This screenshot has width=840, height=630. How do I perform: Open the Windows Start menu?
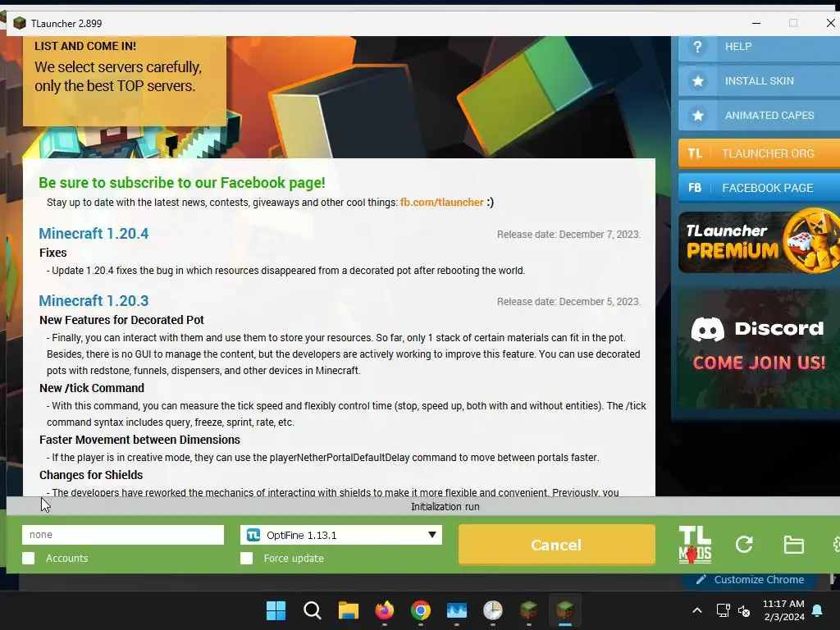click(x=276, y=610)
